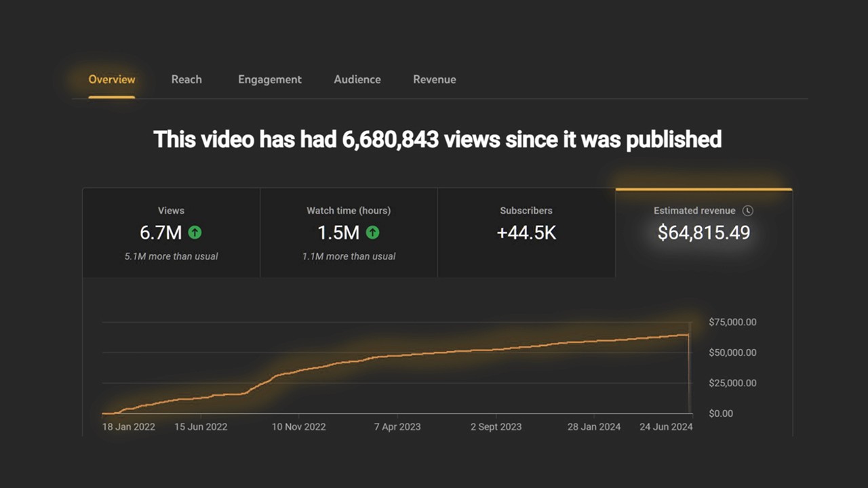The width and height of the screenshot is (868, 488).
Task: Click the $75,000.00 axis label
Action: click(x=732, y=322)
